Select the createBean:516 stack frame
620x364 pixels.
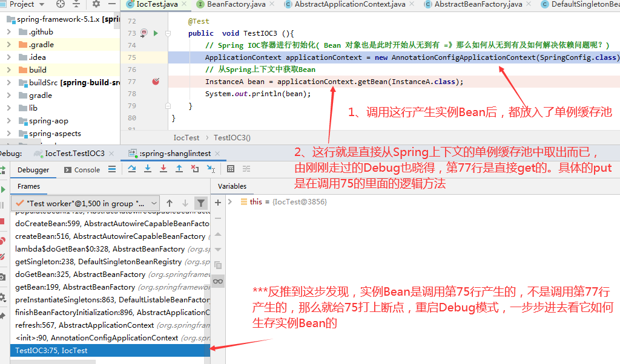tap(110, 236)
